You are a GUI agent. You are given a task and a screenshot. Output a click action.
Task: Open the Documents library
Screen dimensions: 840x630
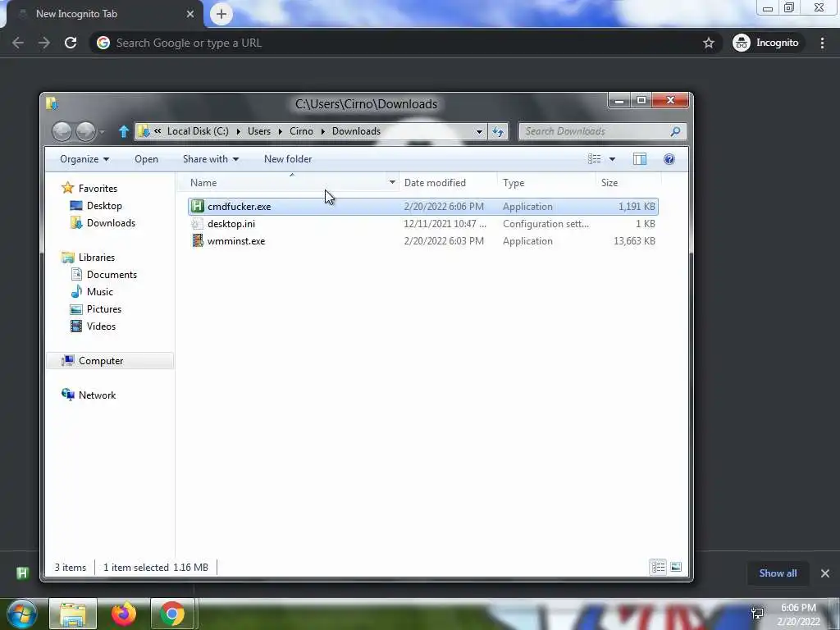point(112,275)
